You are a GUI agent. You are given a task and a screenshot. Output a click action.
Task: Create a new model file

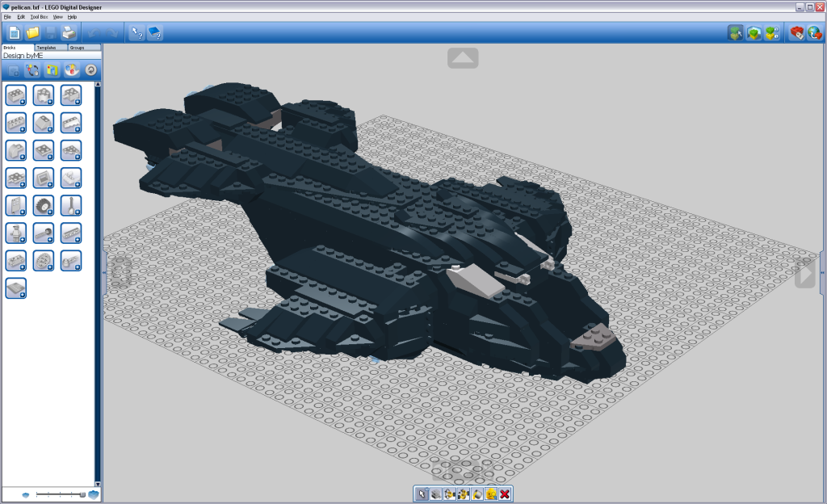pyautogui.click(x=15, y=32)
